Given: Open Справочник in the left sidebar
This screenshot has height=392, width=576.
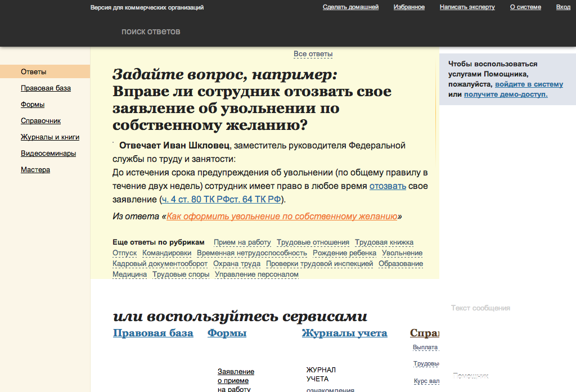Looking at the screenshot, I should (x=40, y=121).
